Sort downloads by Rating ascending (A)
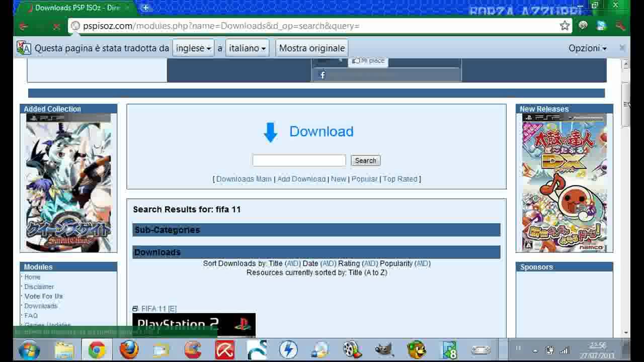644x362 pixels. click(367, 263)
